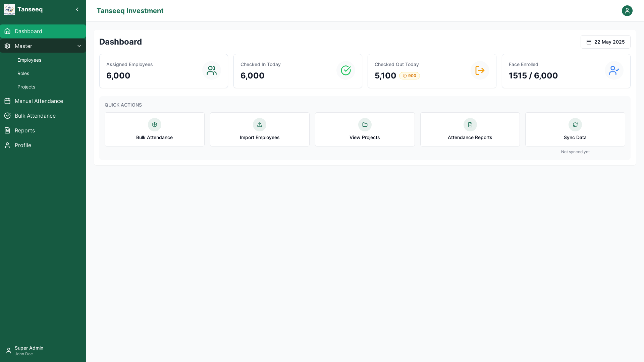Open the Profile sidebar item
The image size is (644, 362).
click(43, 145)
